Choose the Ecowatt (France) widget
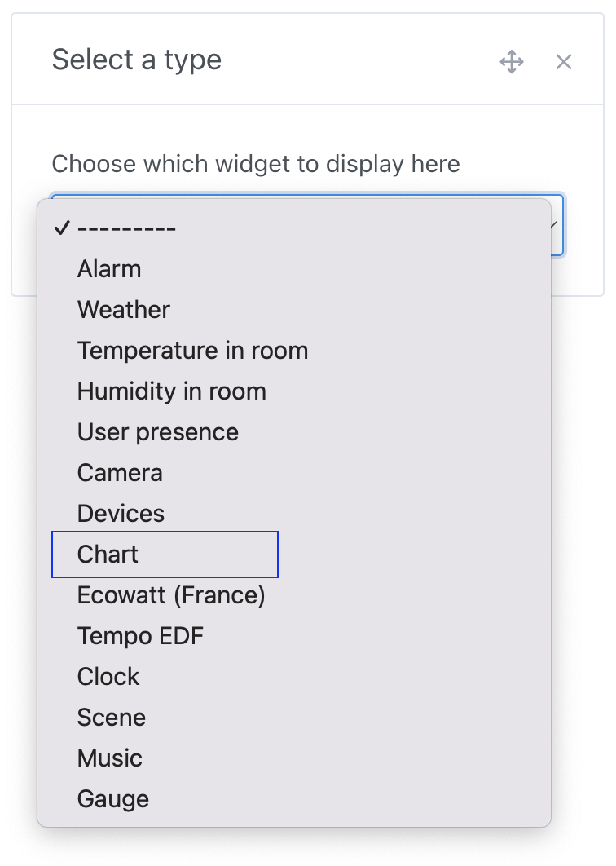The width and height of the screenshot is (616, 866). [x=171, y=595]
